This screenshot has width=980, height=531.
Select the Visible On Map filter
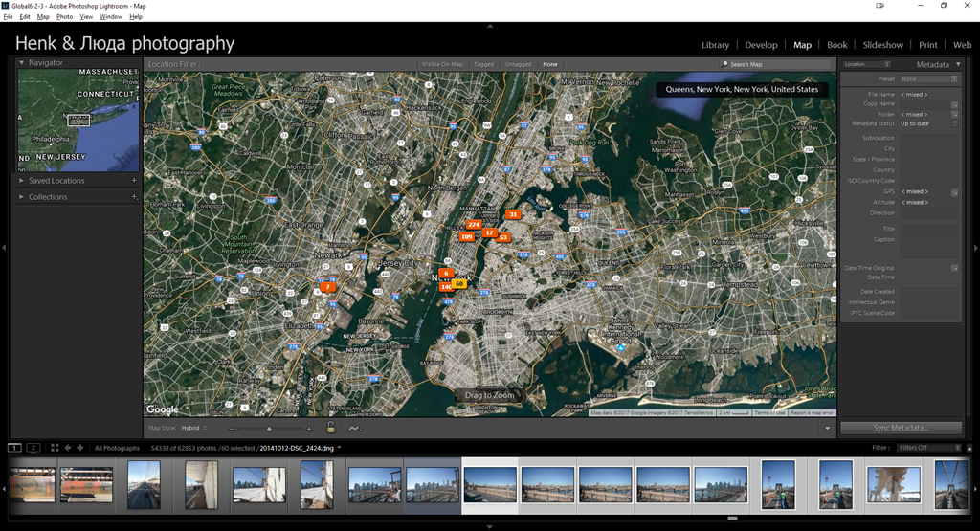(x=442, y=64)
